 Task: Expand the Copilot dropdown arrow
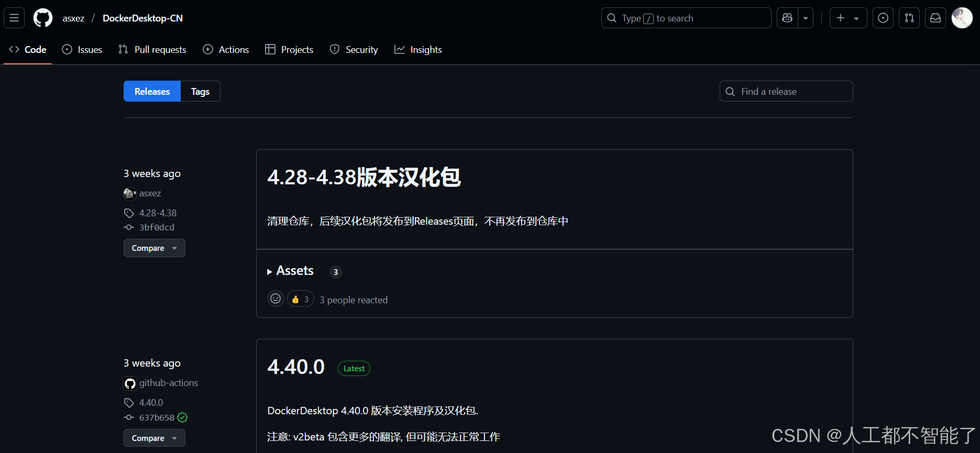coord(806,18)
